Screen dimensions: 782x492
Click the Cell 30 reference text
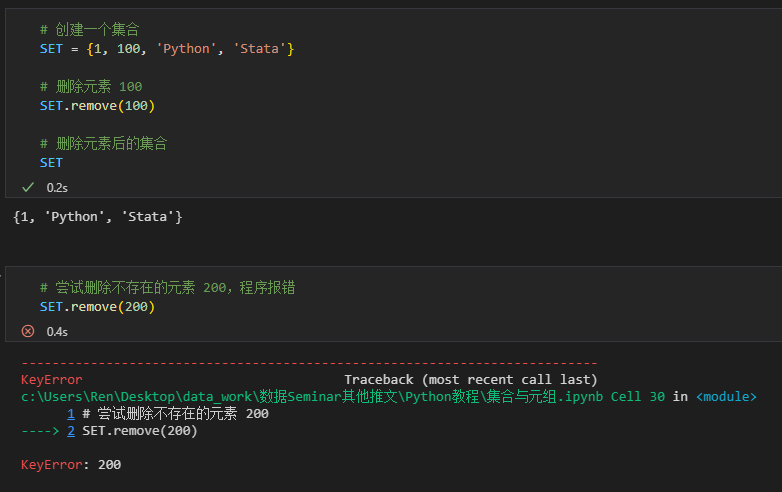click(x=637, y=397)
